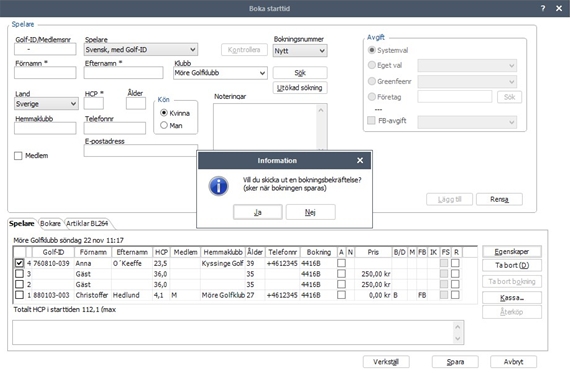570x378 pixels.
Task: Open the Artiklar BL264 tab
Action: (x=87, y=223)
